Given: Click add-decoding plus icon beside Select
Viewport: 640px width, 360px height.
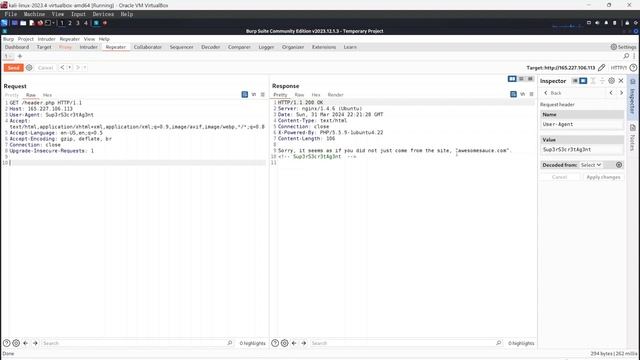Looking at the screenshot, I should 619,165.
